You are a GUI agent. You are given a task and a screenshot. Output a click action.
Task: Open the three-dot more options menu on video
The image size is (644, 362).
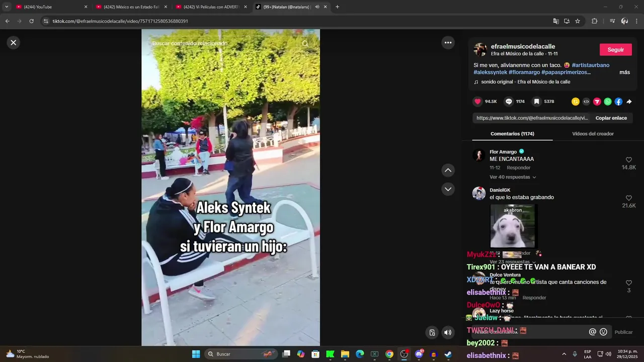click(448, 43)
